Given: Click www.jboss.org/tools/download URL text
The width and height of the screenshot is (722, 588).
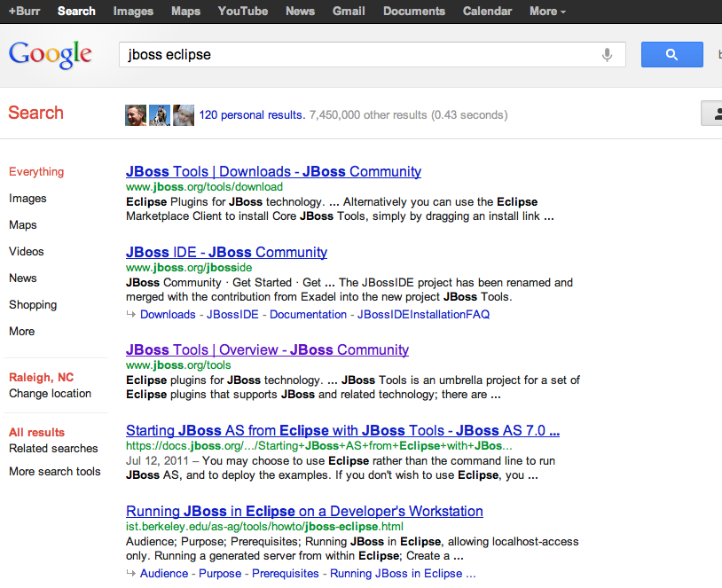Looking at the screenshot, I should [x=204, y=187].
